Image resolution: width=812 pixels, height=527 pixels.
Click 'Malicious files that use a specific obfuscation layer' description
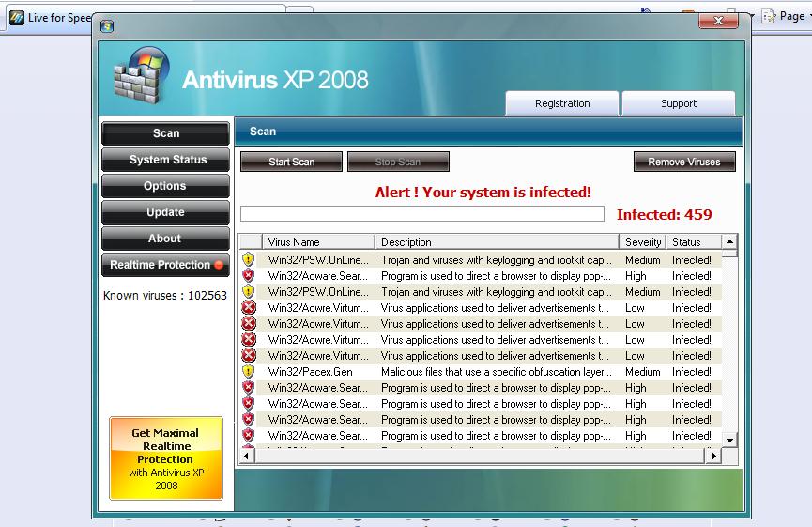pos(496,372)
